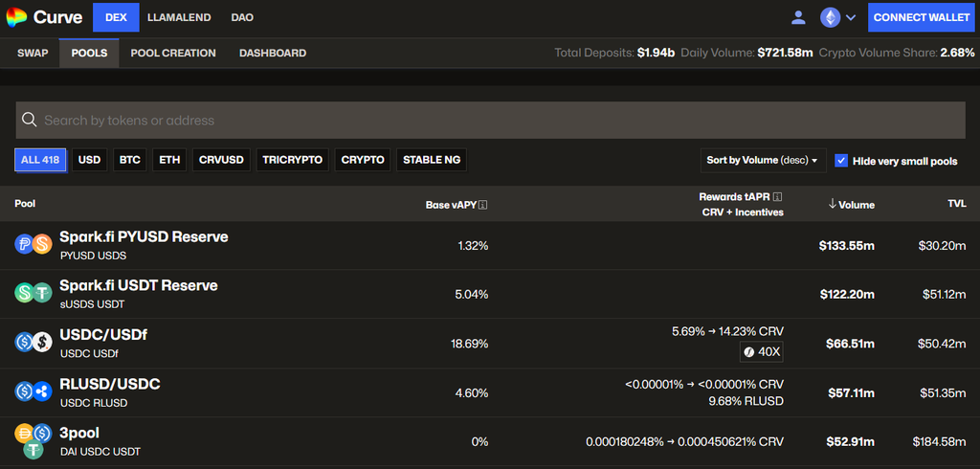Click the TVL column header
Viewport: 980px width, 469px height.
[x=956, y=203]
